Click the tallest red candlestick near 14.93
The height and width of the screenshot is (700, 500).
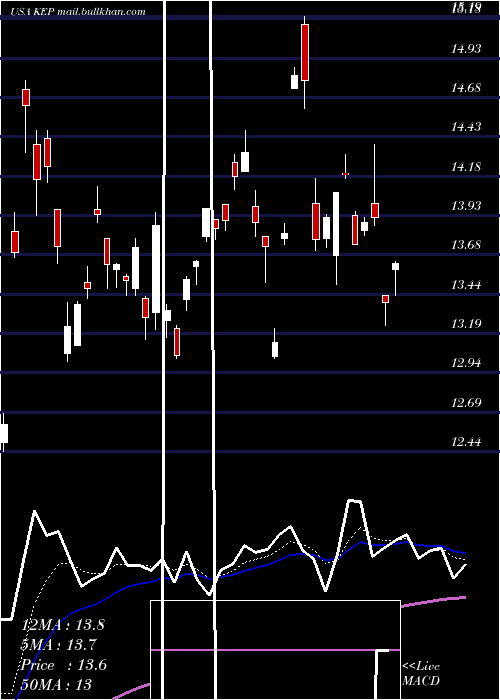[x=305, y=52]
